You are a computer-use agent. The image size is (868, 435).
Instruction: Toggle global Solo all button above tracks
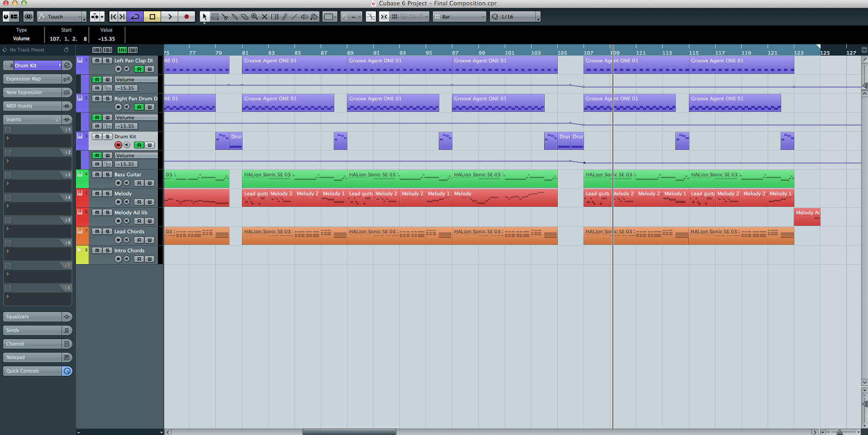pos(107,50)
